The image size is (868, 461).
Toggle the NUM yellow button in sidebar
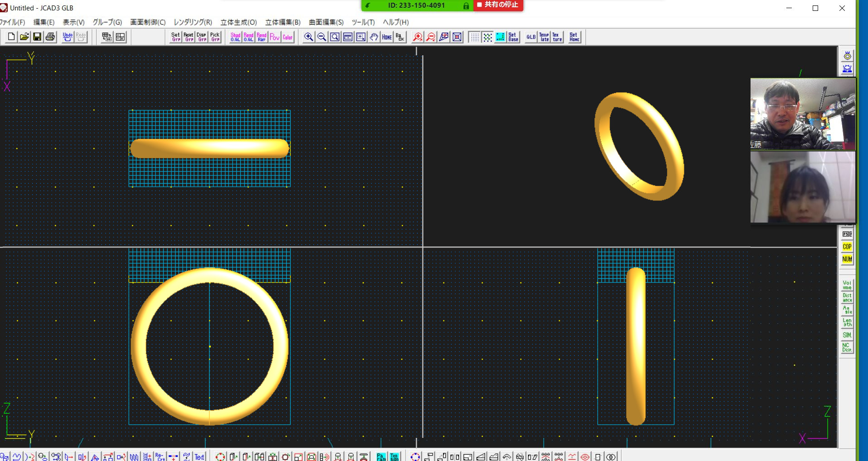click(x=847, y=259)
